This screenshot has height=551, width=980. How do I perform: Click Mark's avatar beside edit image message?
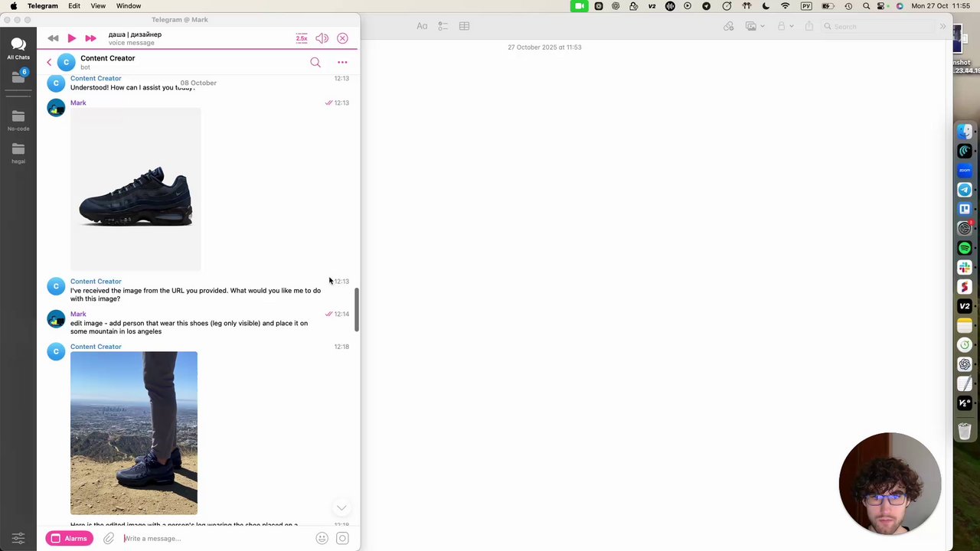(x=56, y=319)
